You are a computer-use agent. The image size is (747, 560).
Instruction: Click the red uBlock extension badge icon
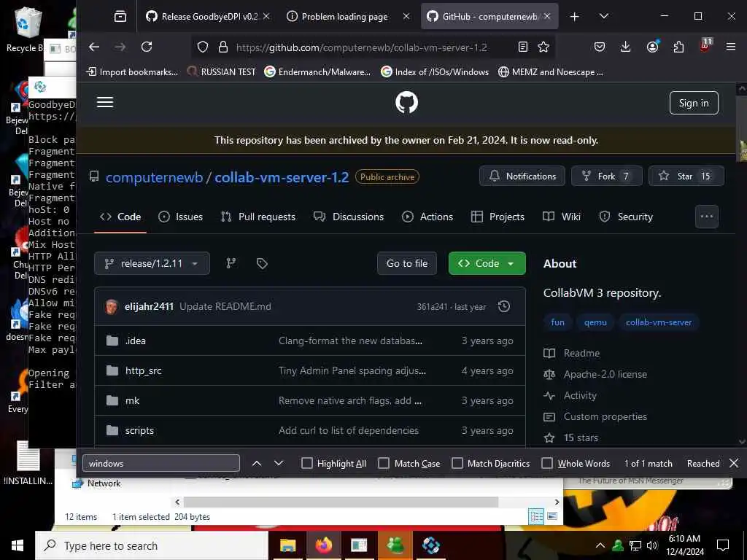(x=705, y=46)
